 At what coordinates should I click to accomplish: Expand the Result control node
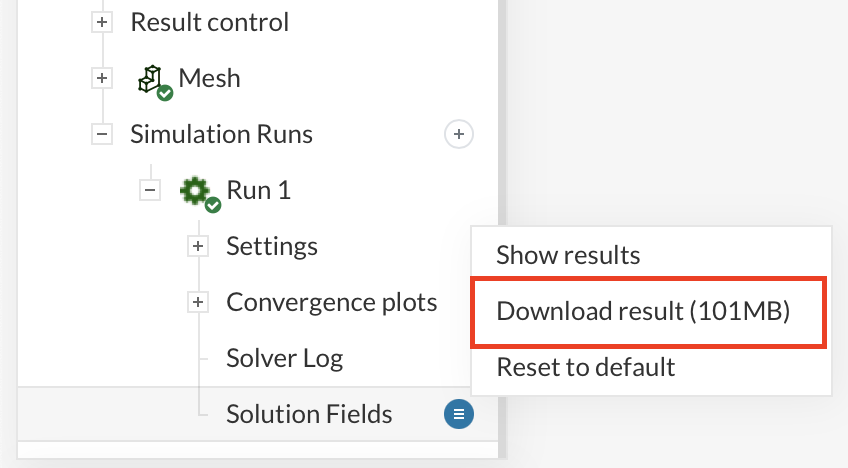point(102,22)
